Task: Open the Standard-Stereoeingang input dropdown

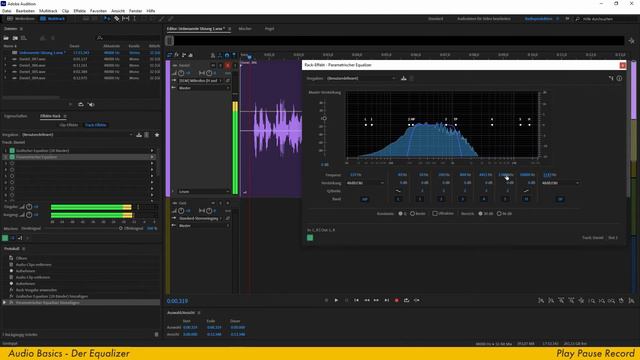Action: [x=201, y=218]
